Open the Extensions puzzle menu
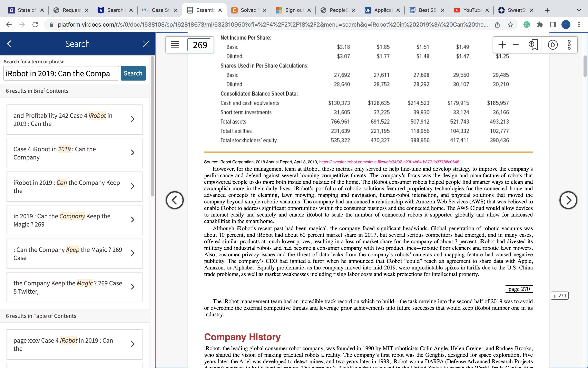The width and height of the screenshot is (588, 368). pyautogui.click(x=540, y=25)
